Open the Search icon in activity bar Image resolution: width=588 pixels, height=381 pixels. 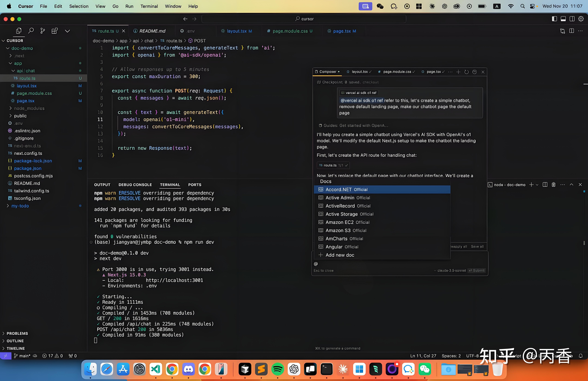click(31, 31)
